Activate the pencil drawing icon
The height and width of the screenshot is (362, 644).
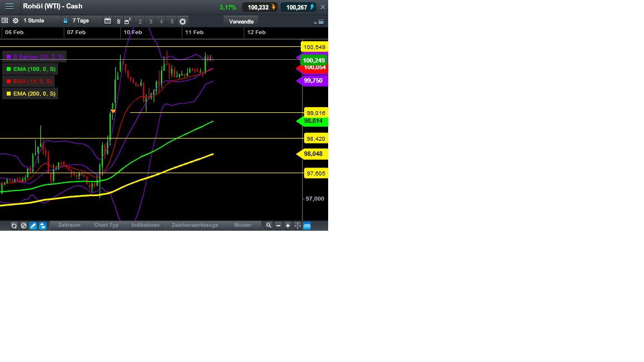[32, 225]
